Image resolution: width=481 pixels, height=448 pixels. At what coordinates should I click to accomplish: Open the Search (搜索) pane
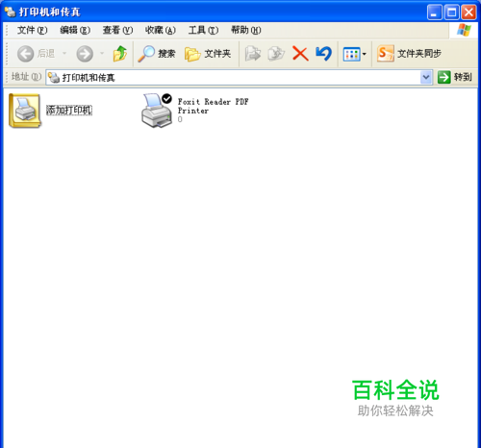point(157,54)
